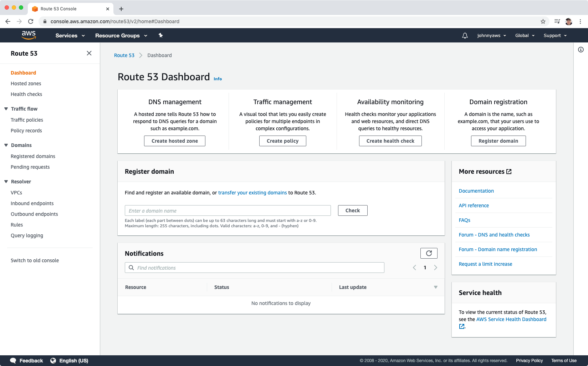The image size is (588, 366).
Task: Open Traffic policies in the sidebar
Action: pos(27,120)
